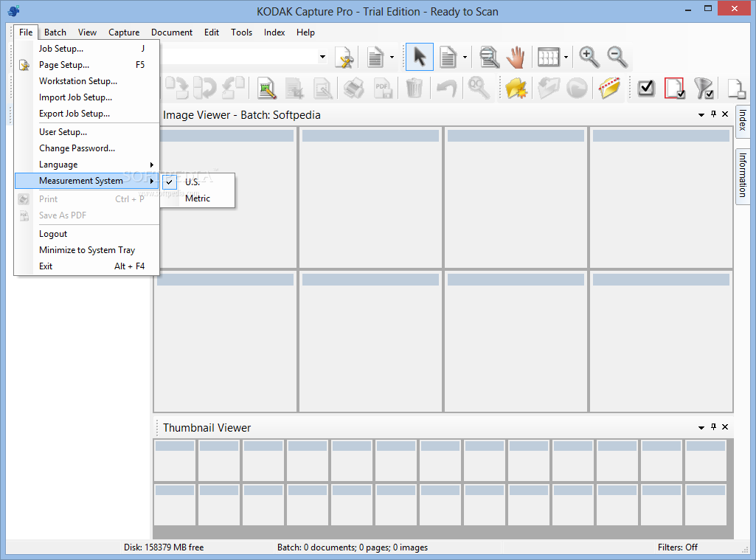This screenshot has width=756, height=560.
Task: Choose Export Job Setup... entry
Action: (87, 114)
